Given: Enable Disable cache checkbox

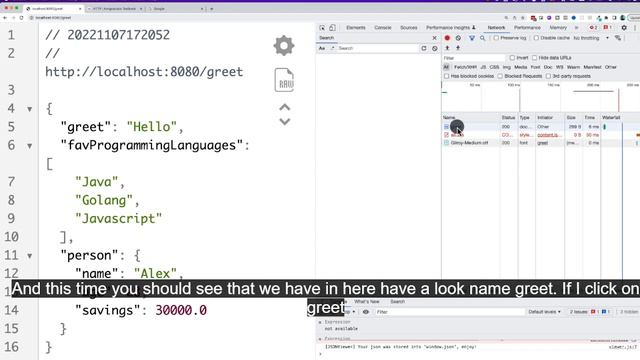Looking at the screenshot, I should pos(536,38).
